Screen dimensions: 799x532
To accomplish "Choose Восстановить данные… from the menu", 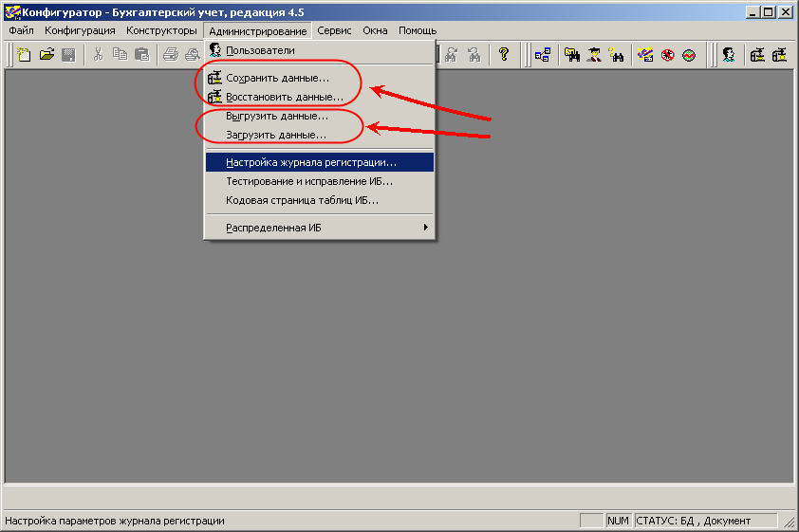I will 320,97.
